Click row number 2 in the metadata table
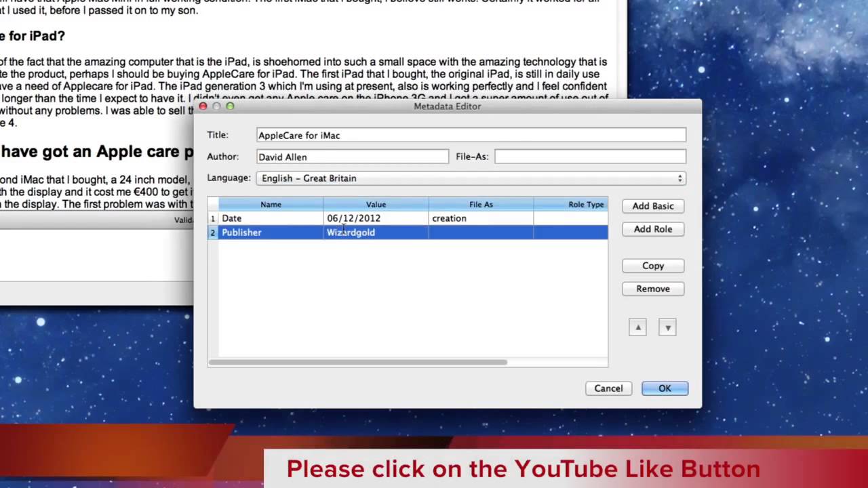Viewport: 868px width, 488px height. 213,232
